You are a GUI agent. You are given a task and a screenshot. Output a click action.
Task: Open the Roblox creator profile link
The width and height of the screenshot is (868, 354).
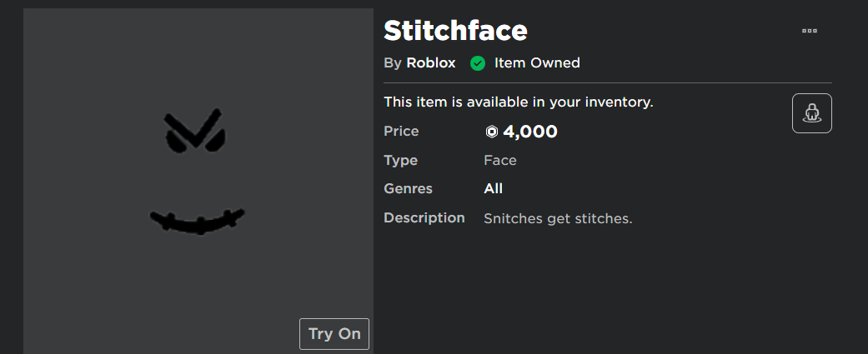tap(431, 63)
